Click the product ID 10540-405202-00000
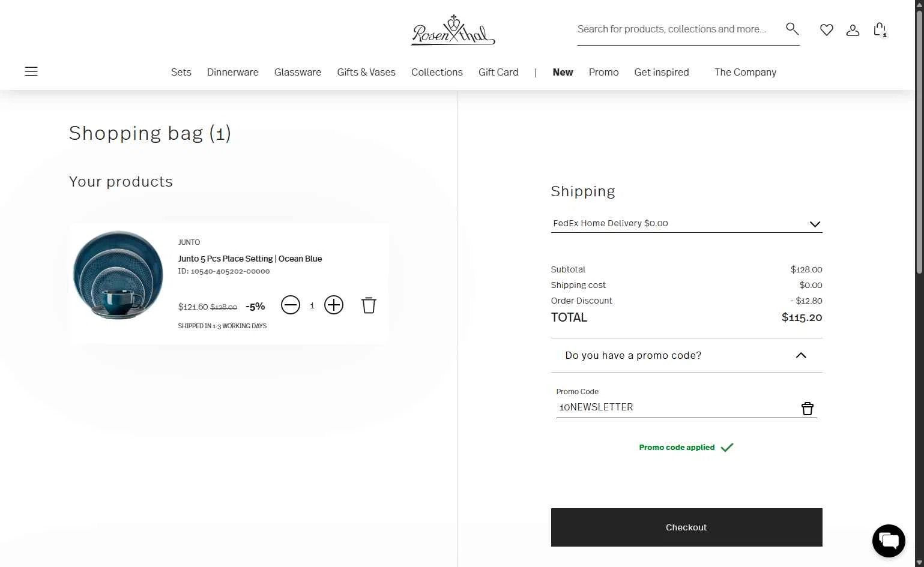924x567 pixels. point(224,271)
